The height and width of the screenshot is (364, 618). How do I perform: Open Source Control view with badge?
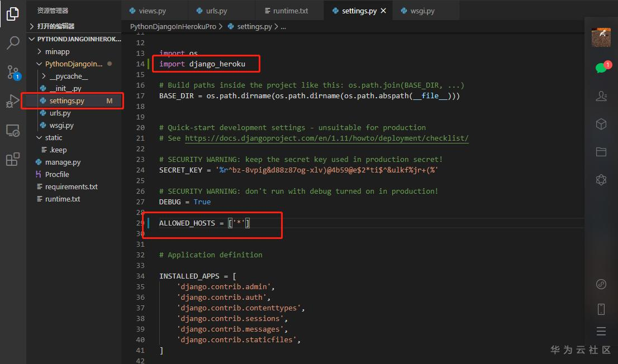tap(13, 72)
